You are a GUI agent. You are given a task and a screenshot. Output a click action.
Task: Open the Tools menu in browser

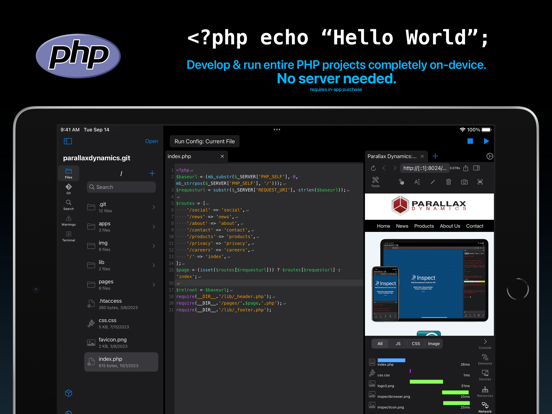tap(375, 182)
